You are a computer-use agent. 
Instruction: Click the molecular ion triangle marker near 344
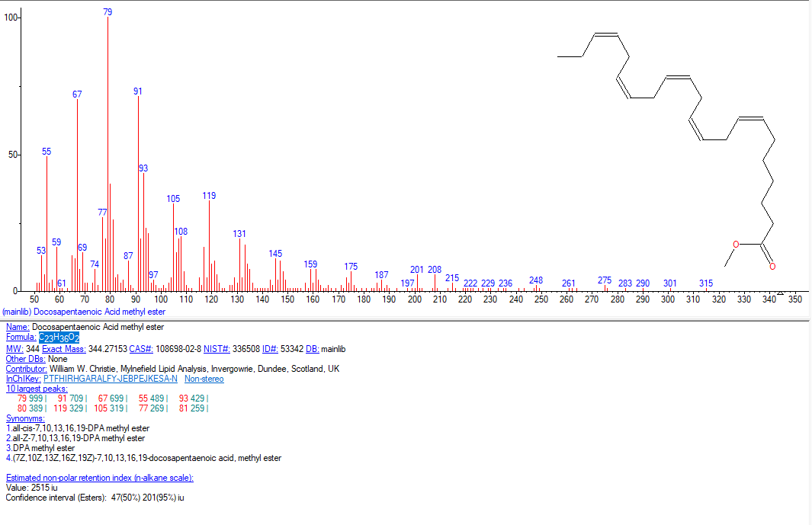pyautogui.click(x=780, y=293)
